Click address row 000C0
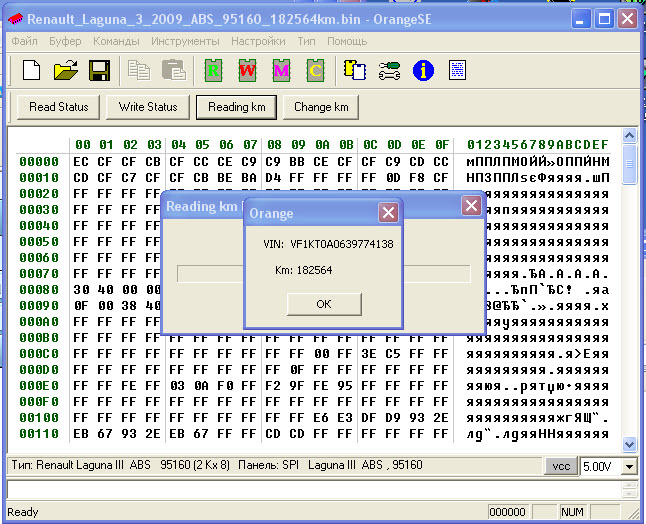Image resolution: width=646 pixels, height=524 pixels. 39,354
